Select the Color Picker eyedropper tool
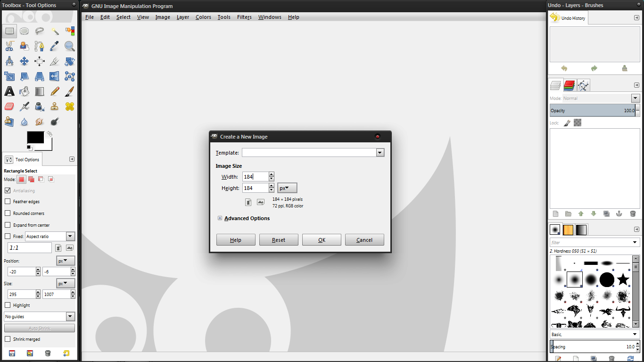Screen dimensions: 644x362 (x=55, y=46)
